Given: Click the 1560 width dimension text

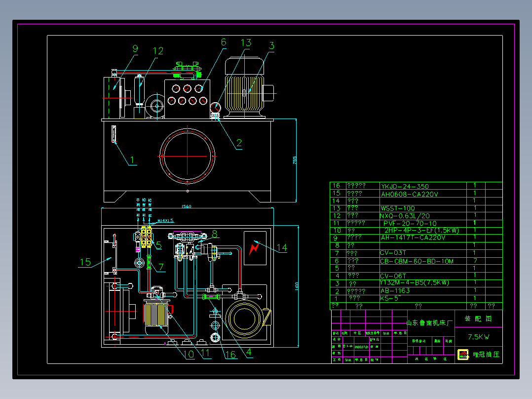Looking at the screenshot, I should click(x=186, y=206).
